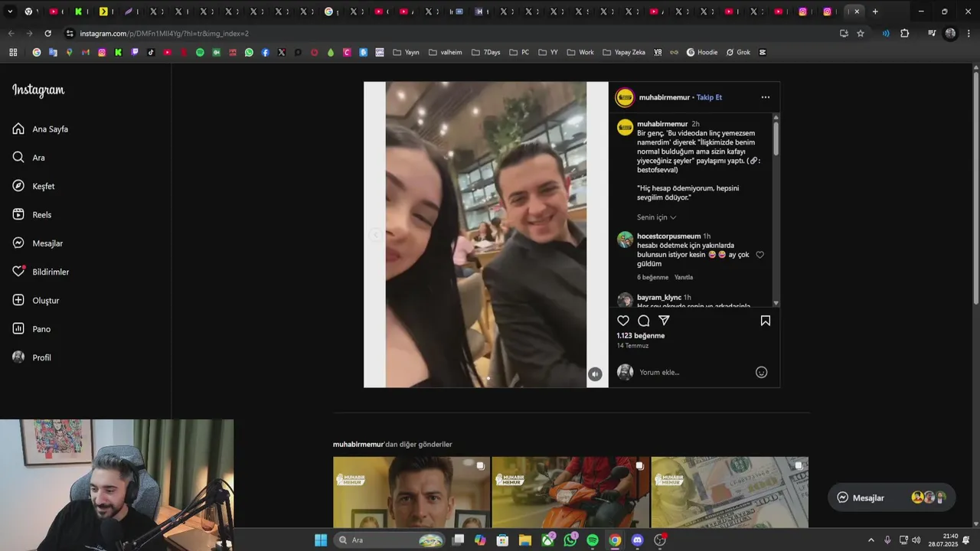Open Pano dashboard in sidebar

pos(31,329)
